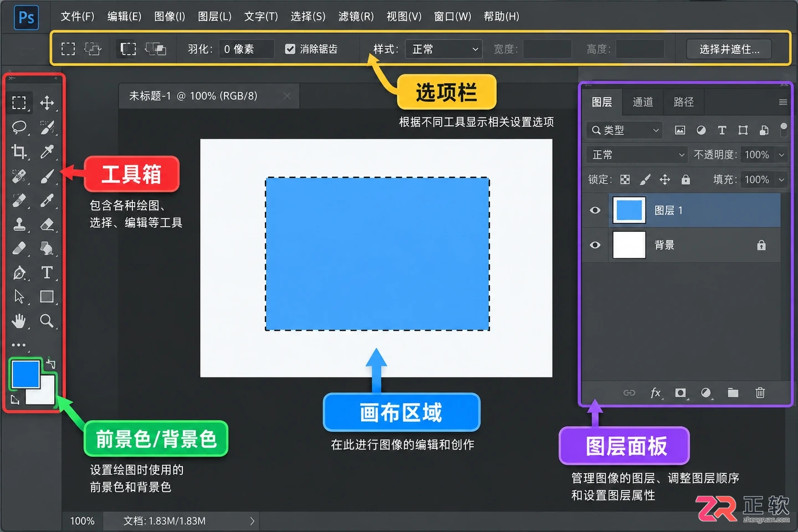This screenshot has height=532, width=798.
Task: Add a layer mask
Action: click(x=681, y=393)
